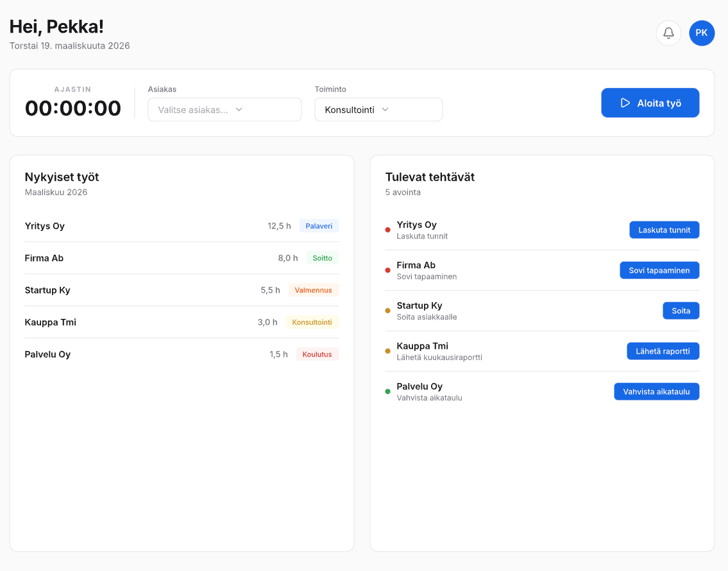Click the yellow Konsultointi tag in the work list
The height and width of the screenshot is (571, 728).
(312, 322)
